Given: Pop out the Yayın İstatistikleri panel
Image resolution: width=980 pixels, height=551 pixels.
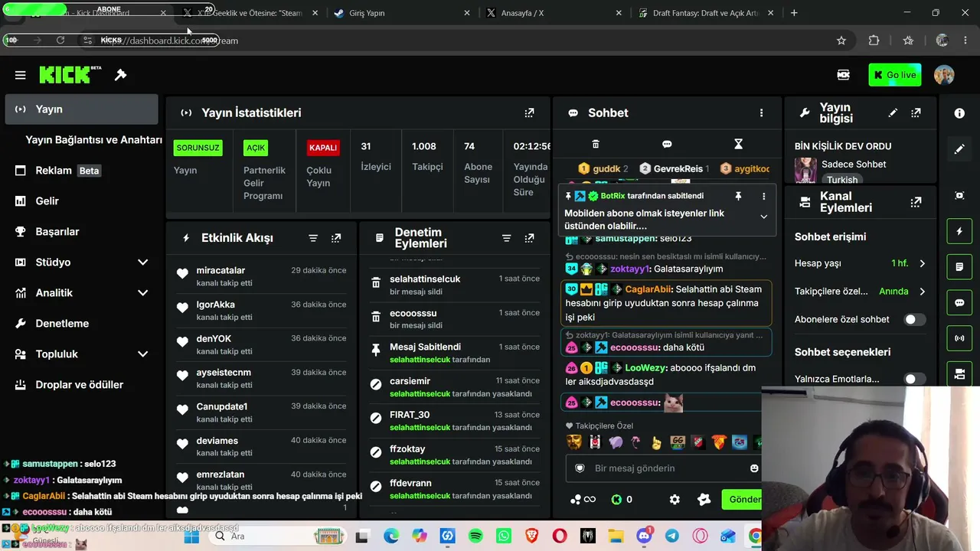Looking at the screenshot, I should click(x=529, y=112).
